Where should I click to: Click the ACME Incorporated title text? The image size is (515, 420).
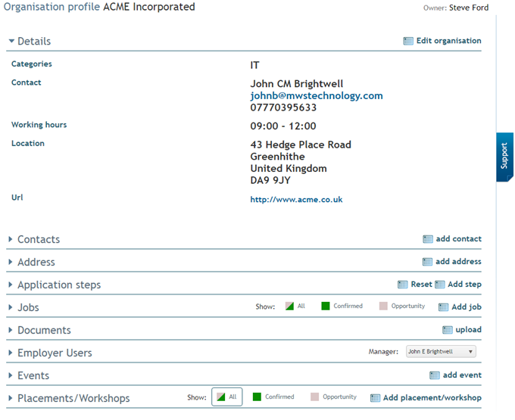pyautogui.click(x=149, y=7)
